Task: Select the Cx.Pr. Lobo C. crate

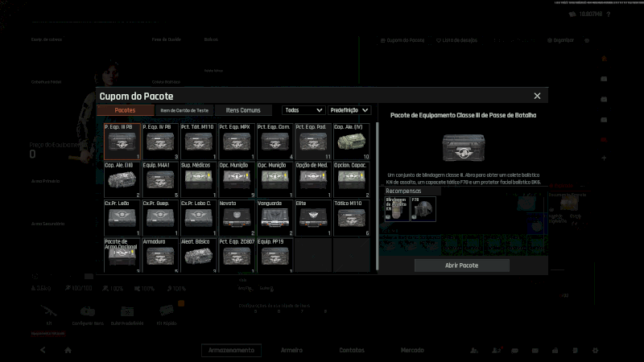Action: click(x=198, y=217)
